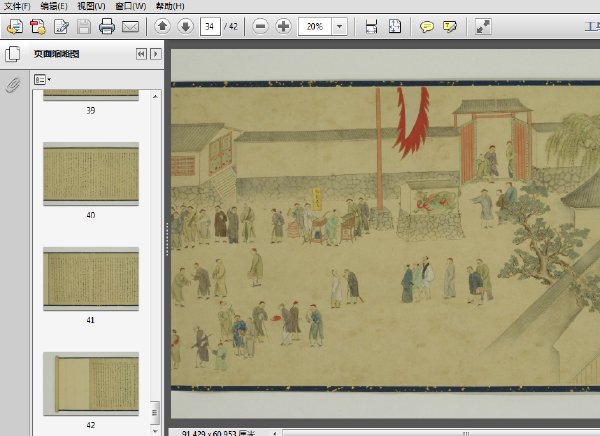Zoom in with the plus button

pos(284,26)
